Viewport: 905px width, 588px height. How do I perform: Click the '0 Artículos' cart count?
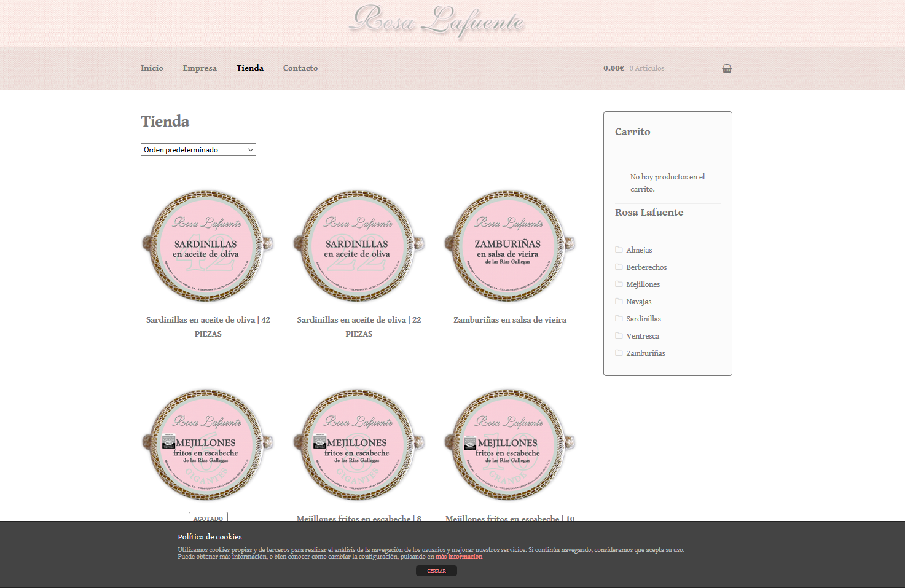click(647, 68)
